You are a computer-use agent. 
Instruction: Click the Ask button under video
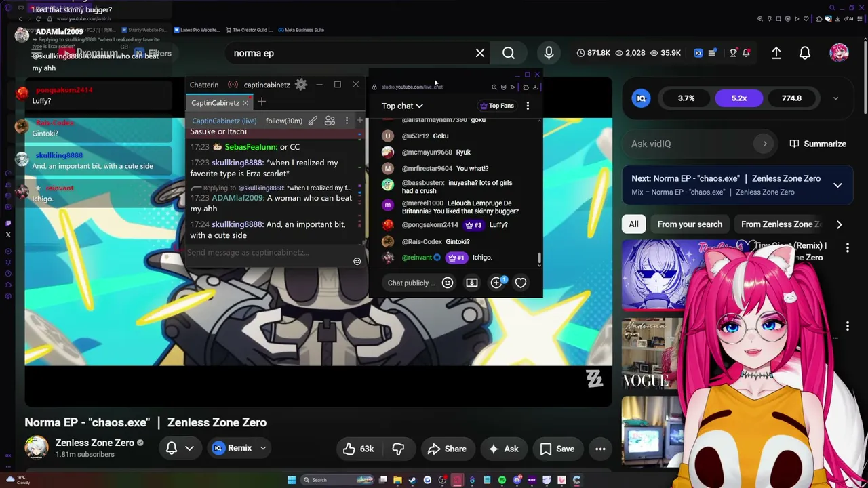pyautogui.click(x=503, y=449)
